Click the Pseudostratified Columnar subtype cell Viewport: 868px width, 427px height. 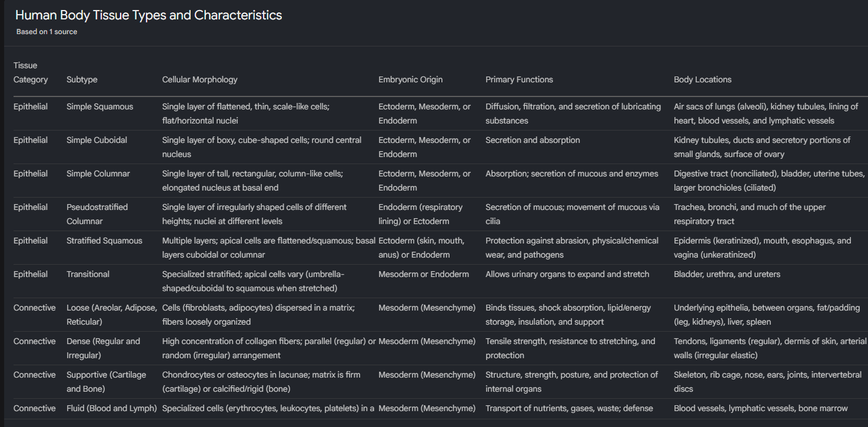click(x=97, y=214)
